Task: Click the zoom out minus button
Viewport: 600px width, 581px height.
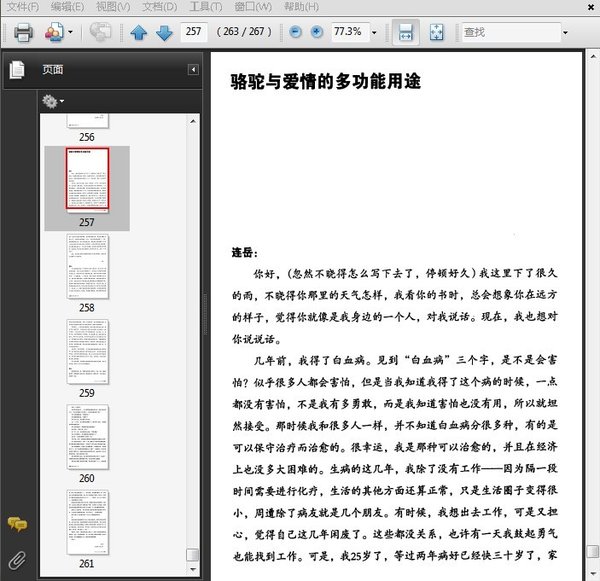Action: point(295,32)
